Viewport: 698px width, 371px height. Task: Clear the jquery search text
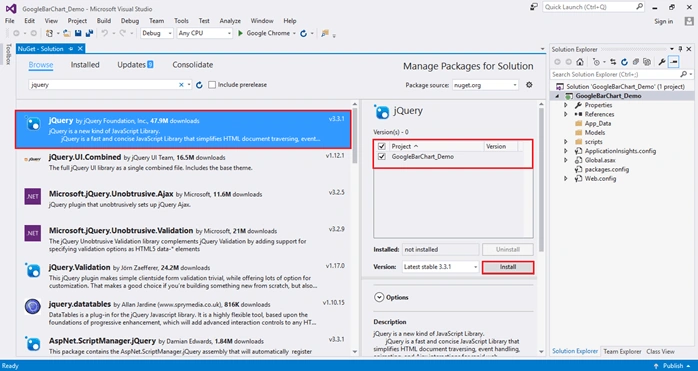pos(181,85)
